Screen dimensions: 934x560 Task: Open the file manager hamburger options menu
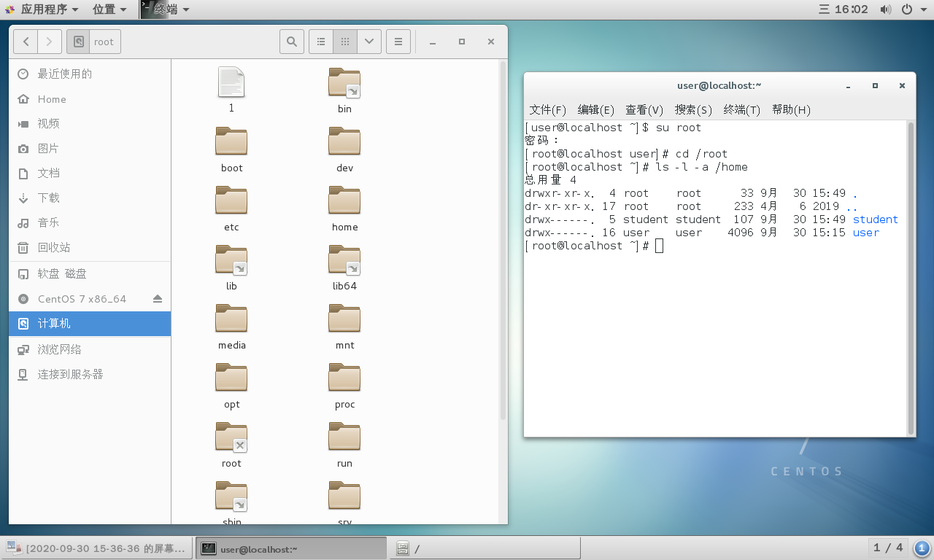pyautogui.click(x=398, y=42)
